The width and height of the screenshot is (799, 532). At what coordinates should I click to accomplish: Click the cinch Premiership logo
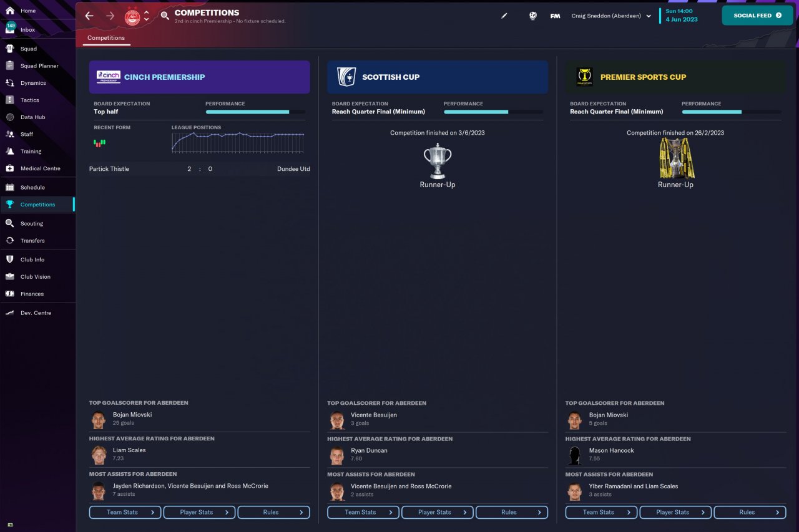point(108,77)
